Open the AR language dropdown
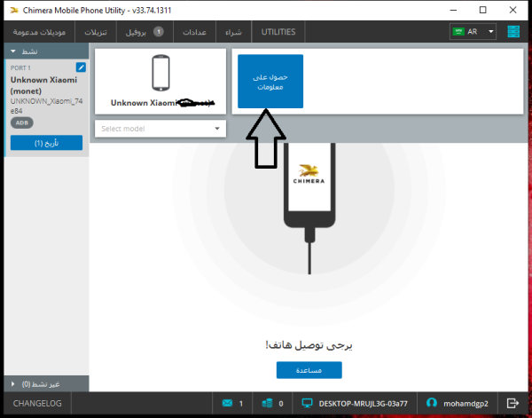The width and height of the screenshot is (532, 418). pyautogui.click(x=473, y=32)
